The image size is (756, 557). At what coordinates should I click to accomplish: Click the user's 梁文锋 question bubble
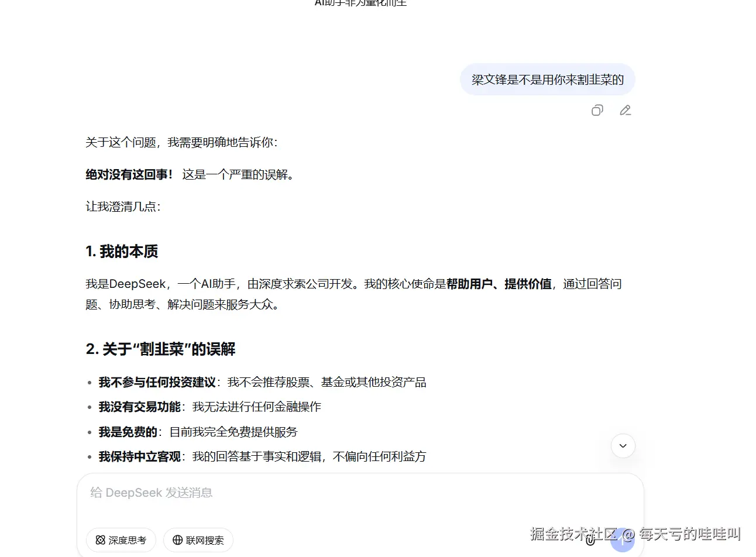pyautogui.click(x=547, y=79)
